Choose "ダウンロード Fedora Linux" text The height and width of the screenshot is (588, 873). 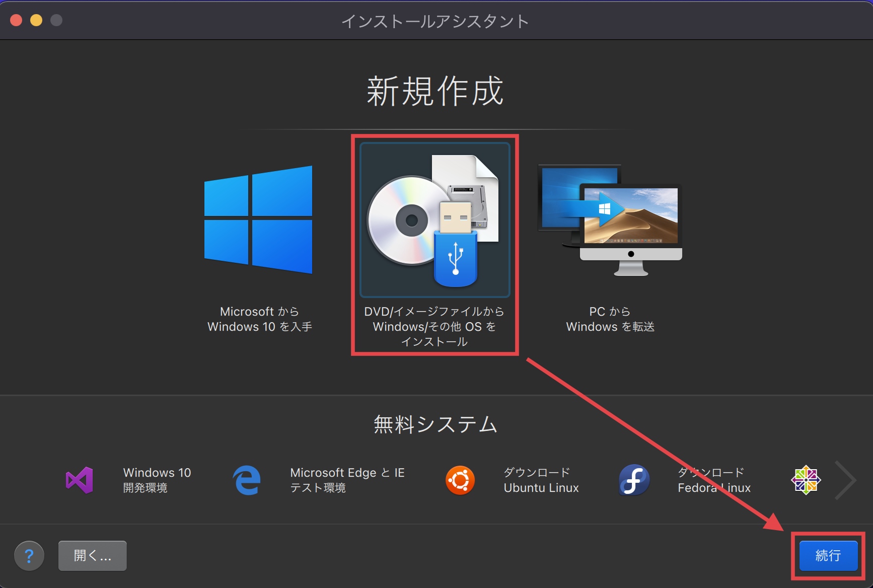point(714,480)
